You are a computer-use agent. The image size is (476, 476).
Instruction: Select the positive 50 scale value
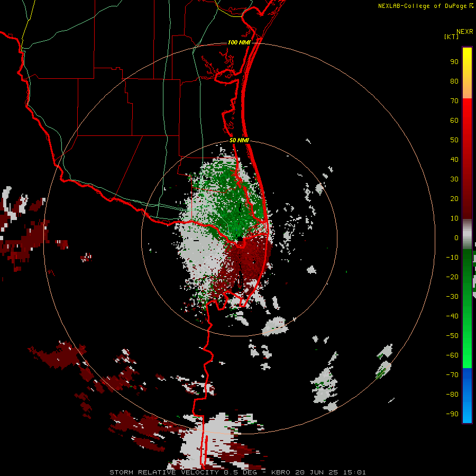click(454, 140)
